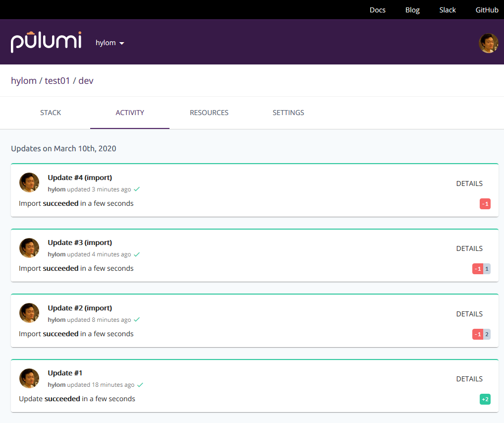
Task: Open the Update #3 (import) title
Action: coord(80,242)
